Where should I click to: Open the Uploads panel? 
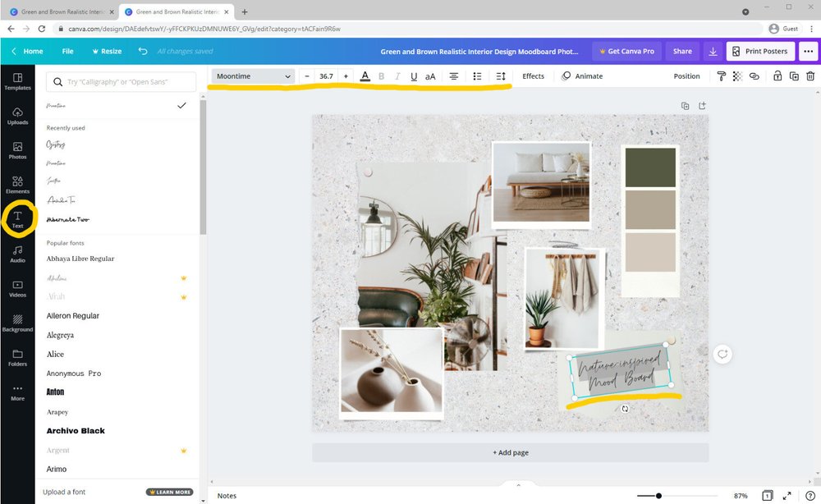(17, 115)
